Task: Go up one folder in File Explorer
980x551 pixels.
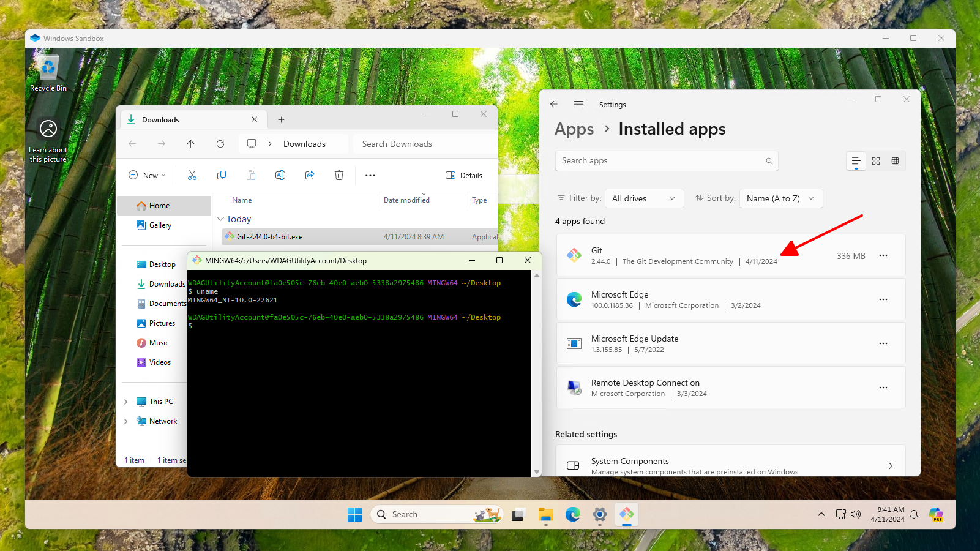Action: pyautogui.click(x=191, y=144)
